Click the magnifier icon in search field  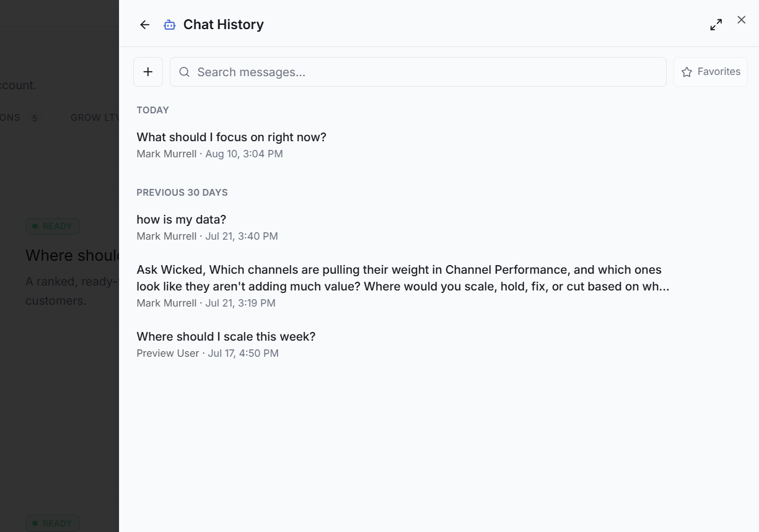pos(184,72)
